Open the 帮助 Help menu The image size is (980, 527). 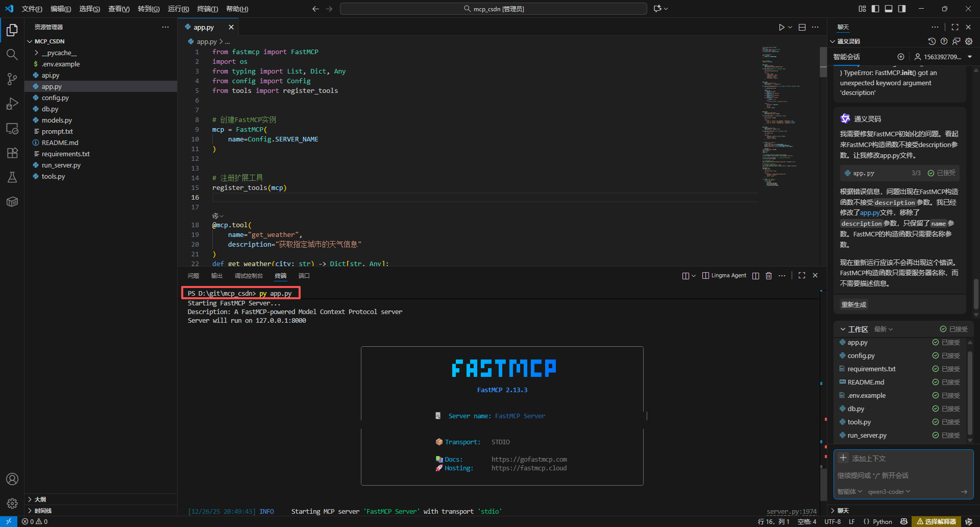pos(237,9)
